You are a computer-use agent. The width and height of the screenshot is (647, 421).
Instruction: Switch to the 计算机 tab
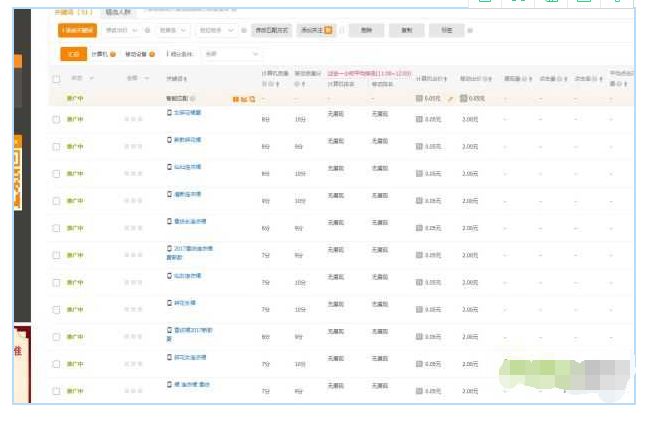[103, 53]
